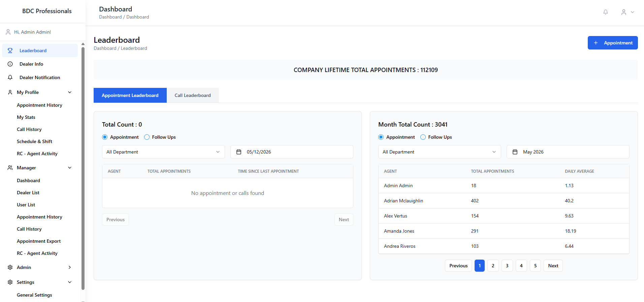
Task: Click the blue Appointment button
Action: coord(613,43)
